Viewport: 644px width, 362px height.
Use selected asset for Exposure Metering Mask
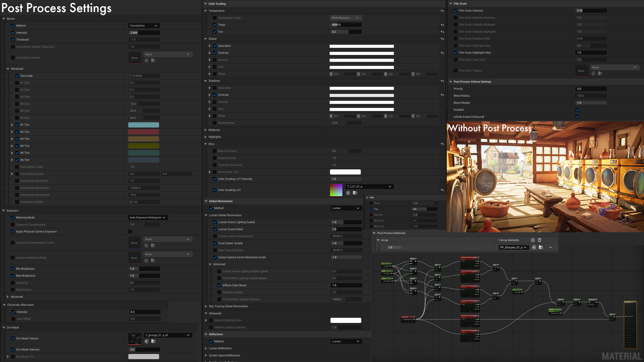tap(147, 260)
